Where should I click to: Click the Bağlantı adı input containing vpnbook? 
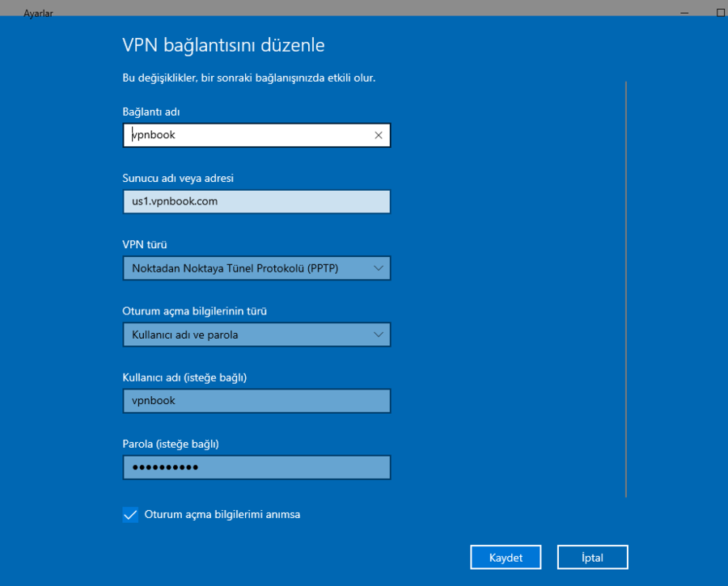pyautogui.click(x=256, y=135)
